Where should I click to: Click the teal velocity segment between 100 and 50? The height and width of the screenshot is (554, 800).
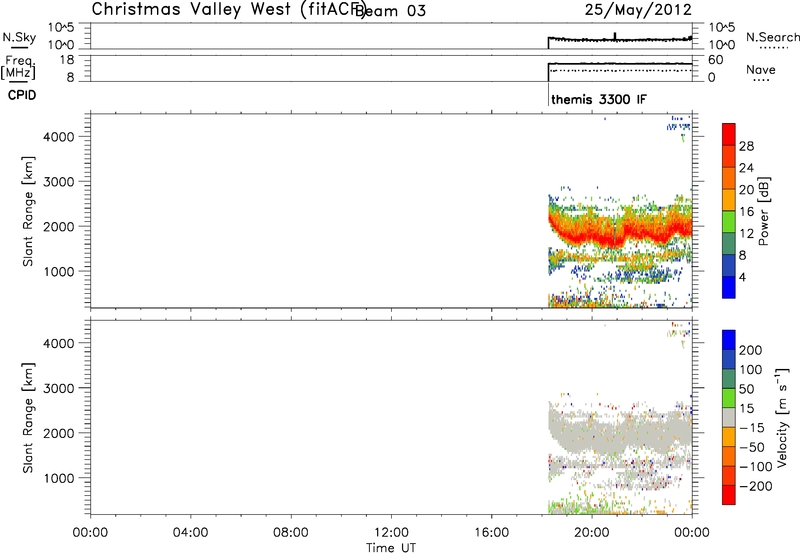click(729, 379)
